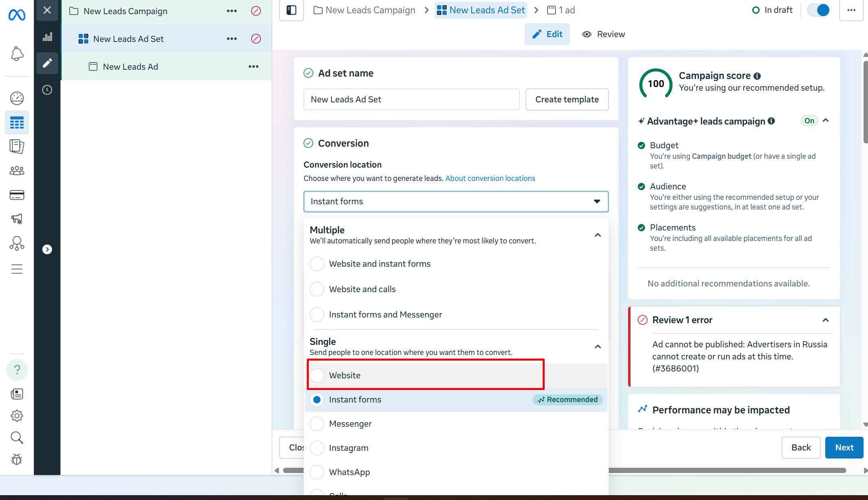Image resolution: width=868 pixels, height=500 pixels.
Task: Collapse Review 1 error panel
Action: 826,320
